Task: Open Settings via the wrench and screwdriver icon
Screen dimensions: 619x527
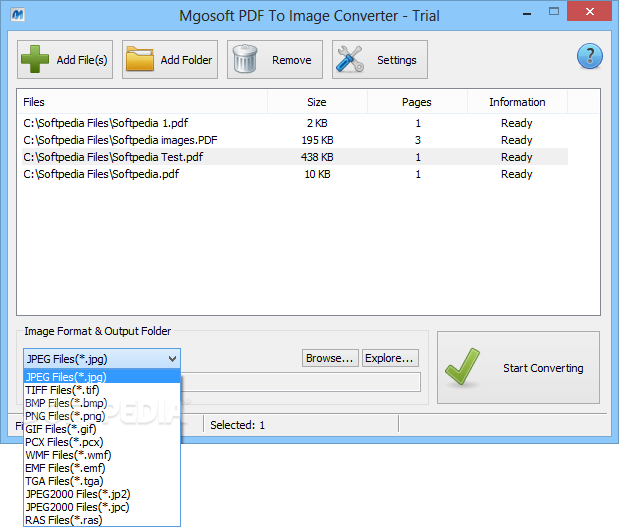Action: 350,59
